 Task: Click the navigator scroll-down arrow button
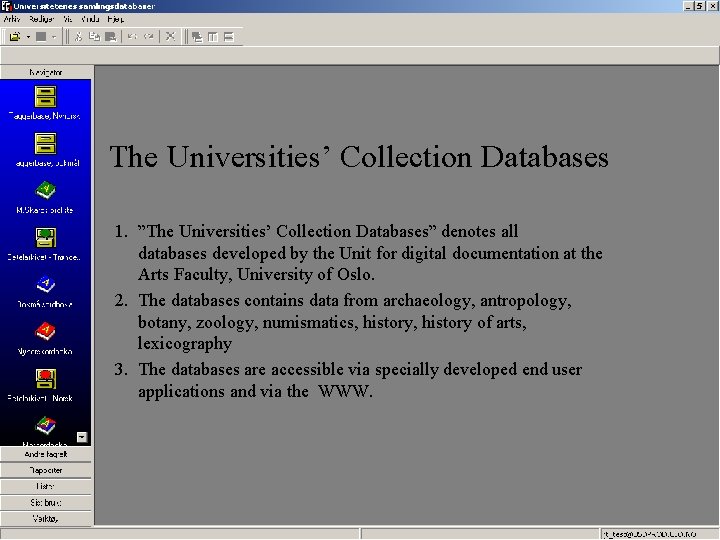coord(82,437)
